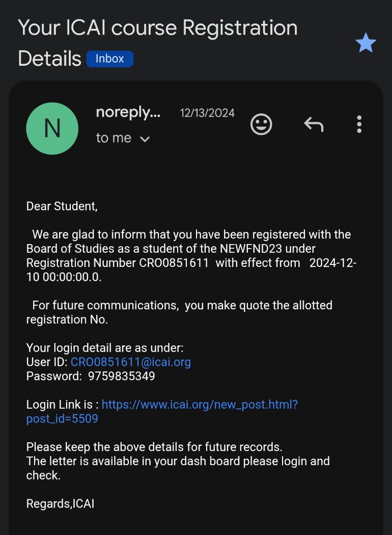Reply using the arrow icon
This screenshot has height=535, width=392.
[314, 124]
